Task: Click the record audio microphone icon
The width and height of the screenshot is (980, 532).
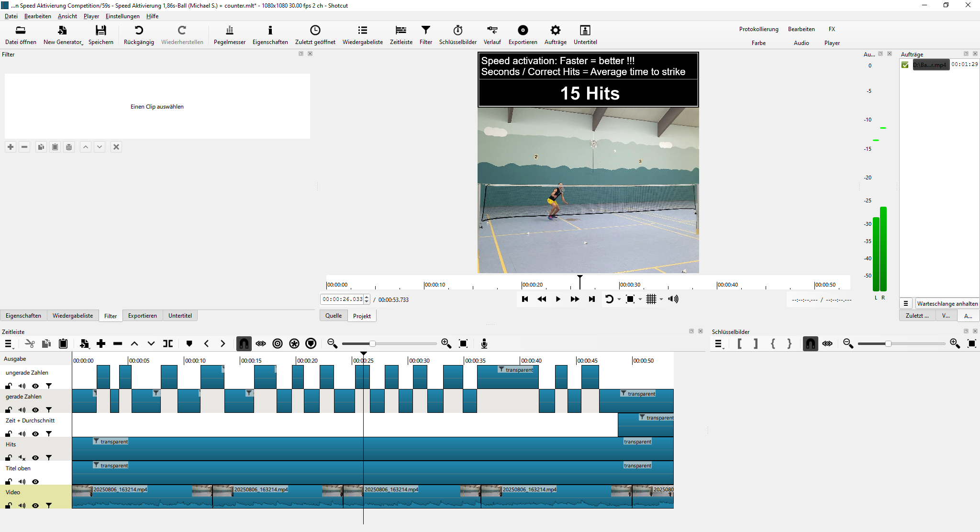Action: point(484,344)
